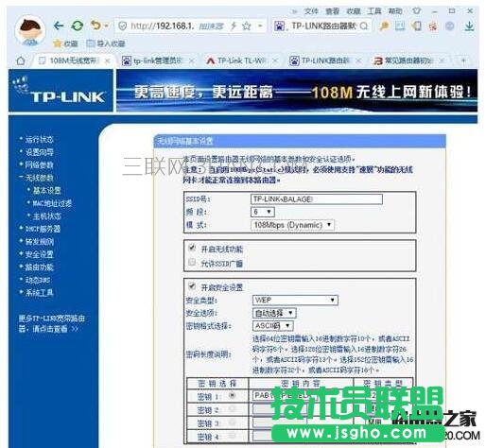The width and height of the screenshot is (486, 448).
Task: Open the 工具 menu
Action: click(374, 11)
